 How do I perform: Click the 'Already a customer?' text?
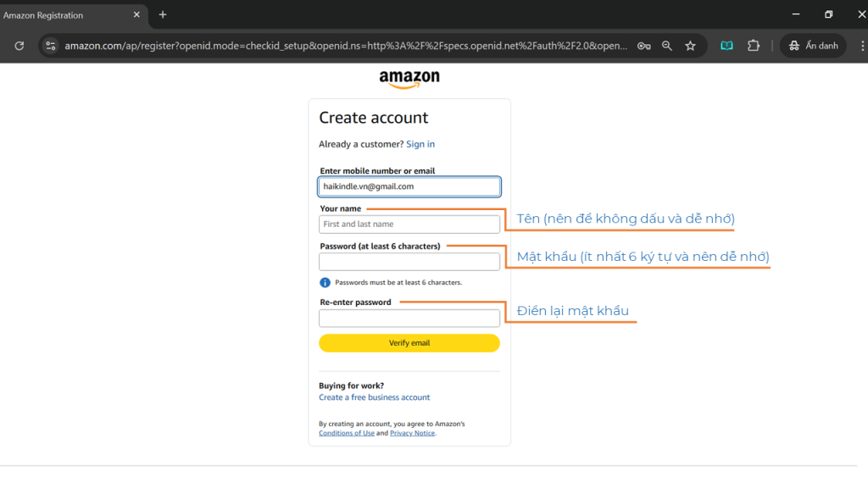[x=361, y=144]
